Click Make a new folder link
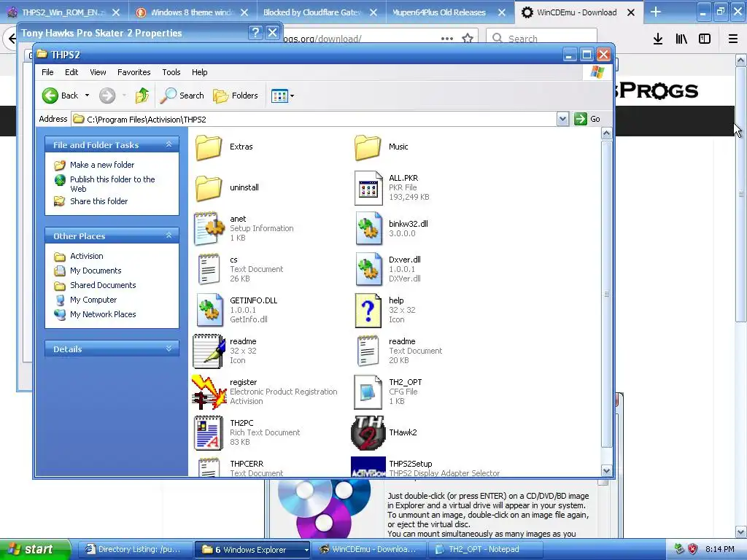The image size is (747, 560). tap(102, 165)
